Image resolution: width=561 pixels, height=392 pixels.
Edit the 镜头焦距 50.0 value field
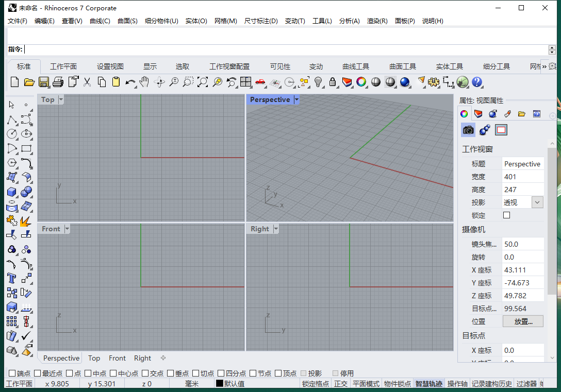[523, 244]
